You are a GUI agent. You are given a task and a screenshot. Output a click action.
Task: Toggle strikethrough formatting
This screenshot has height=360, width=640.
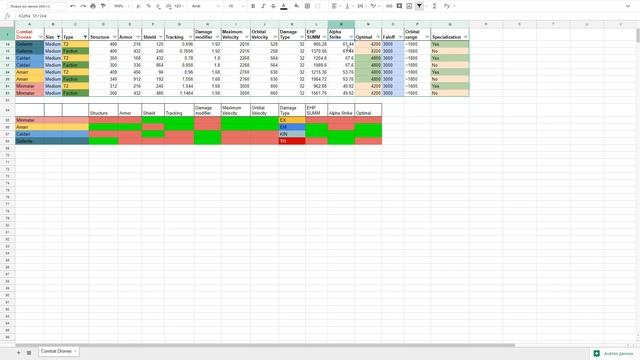273,6
